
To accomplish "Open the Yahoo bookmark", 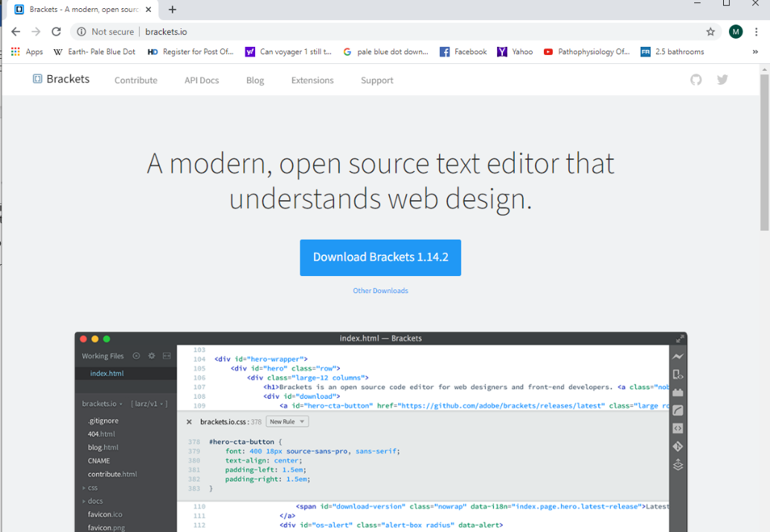I will pyautogui.click(x=515, y=51).
